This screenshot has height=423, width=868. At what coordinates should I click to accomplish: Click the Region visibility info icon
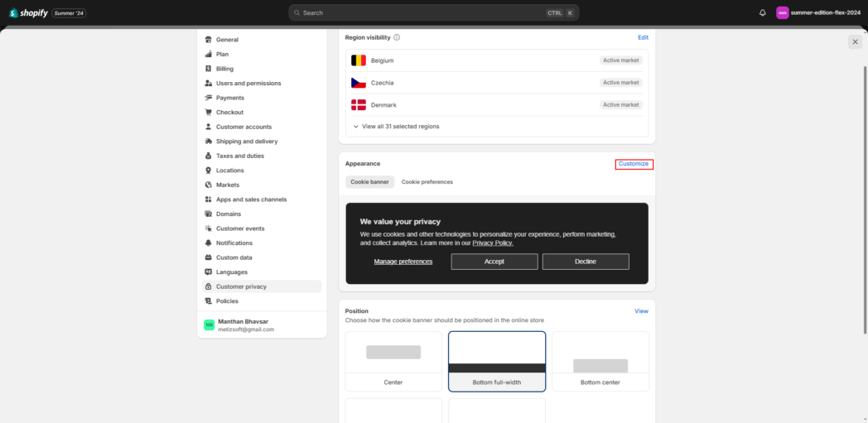(x=397, y=37)
